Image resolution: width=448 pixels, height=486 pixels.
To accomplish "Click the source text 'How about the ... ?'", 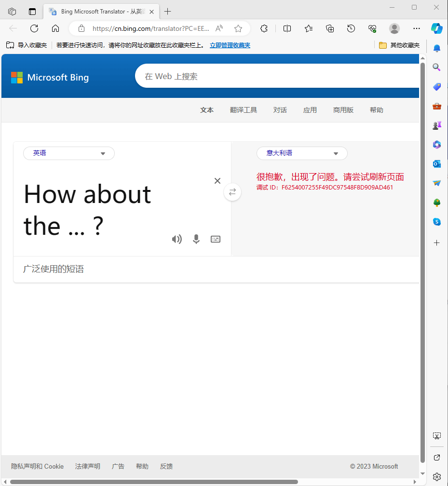I will 87,210.
